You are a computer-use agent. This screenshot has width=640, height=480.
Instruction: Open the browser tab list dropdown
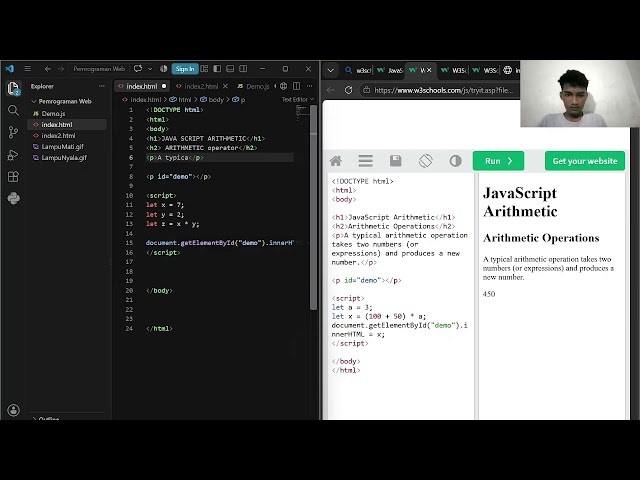(331, 70)
